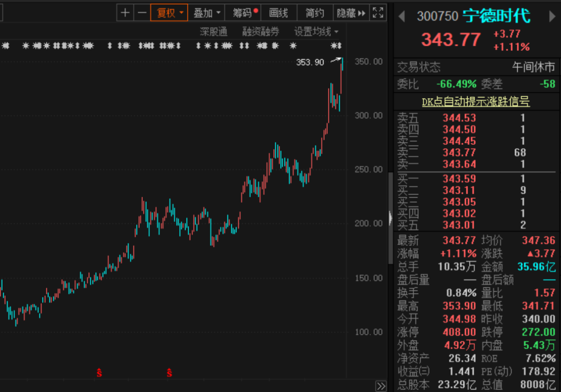
Task: Zoom in chart with plus button
Action: click(x=125, y=13)
